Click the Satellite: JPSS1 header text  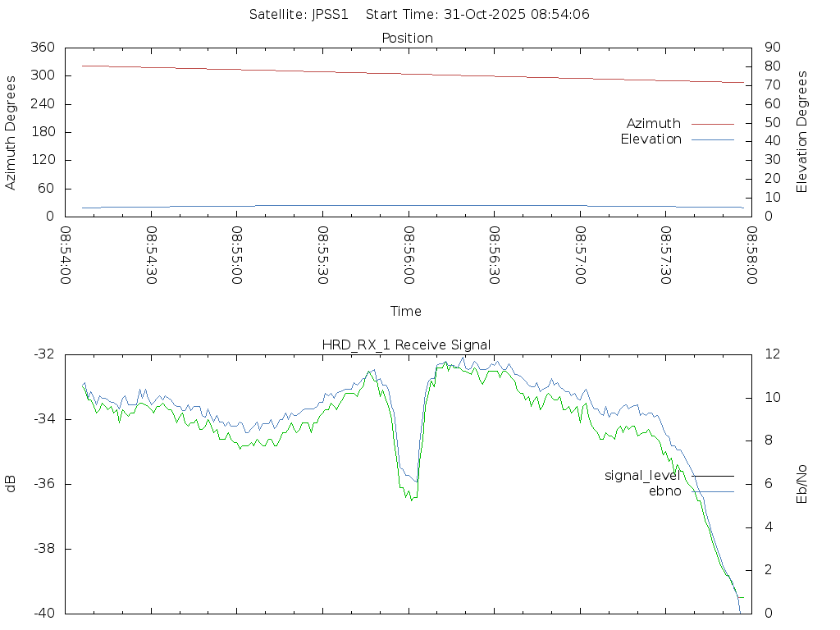(304, 14)
